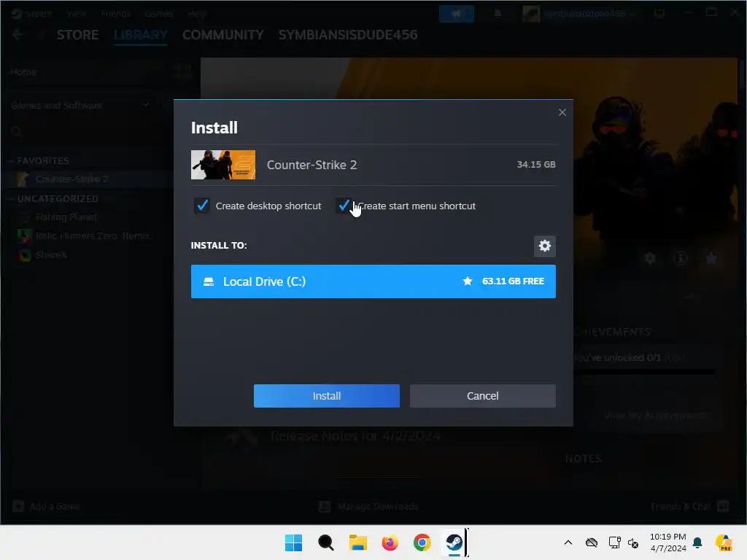Launch Firefox from the taskbar
The height and width of the screenshot is (560, 747).
click(x=390, y=542)
